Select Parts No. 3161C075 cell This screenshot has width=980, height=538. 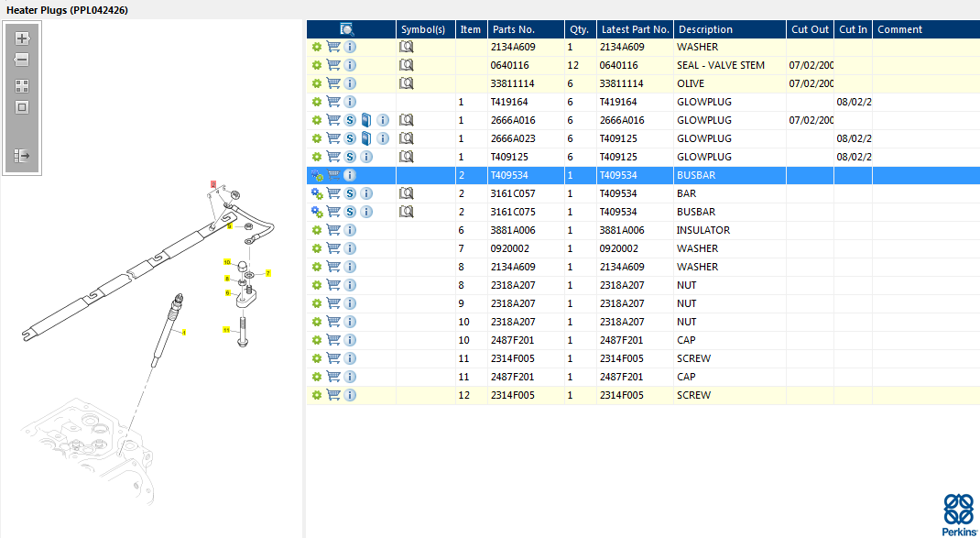[x=526, y=212]
